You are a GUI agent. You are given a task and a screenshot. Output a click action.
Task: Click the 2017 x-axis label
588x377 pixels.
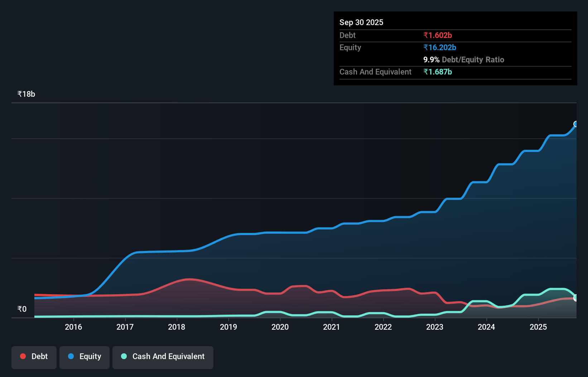click(125, 327)
